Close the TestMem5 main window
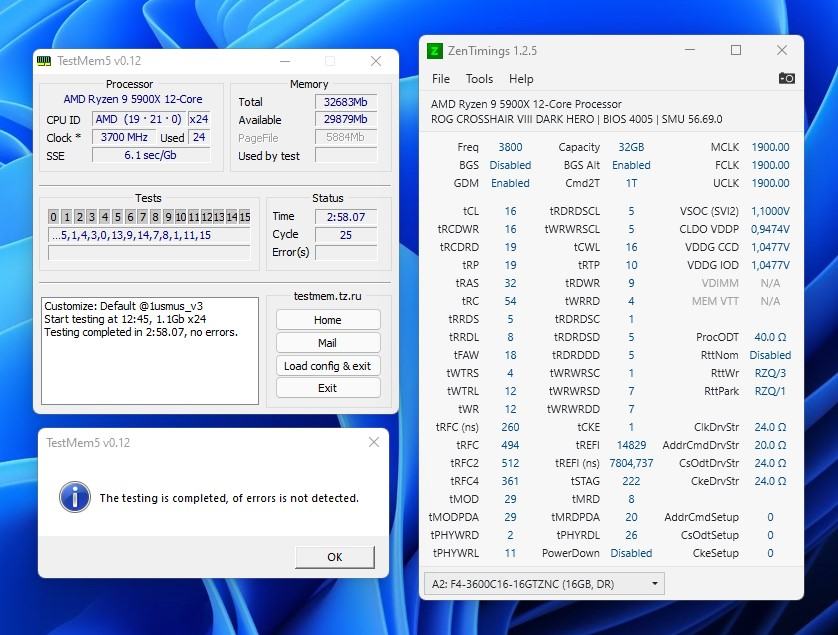 click(376, 61)
